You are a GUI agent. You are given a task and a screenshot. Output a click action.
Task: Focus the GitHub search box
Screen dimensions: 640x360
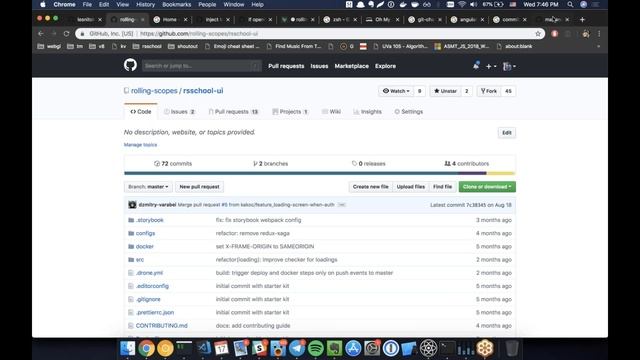click(x=202, y=66)
